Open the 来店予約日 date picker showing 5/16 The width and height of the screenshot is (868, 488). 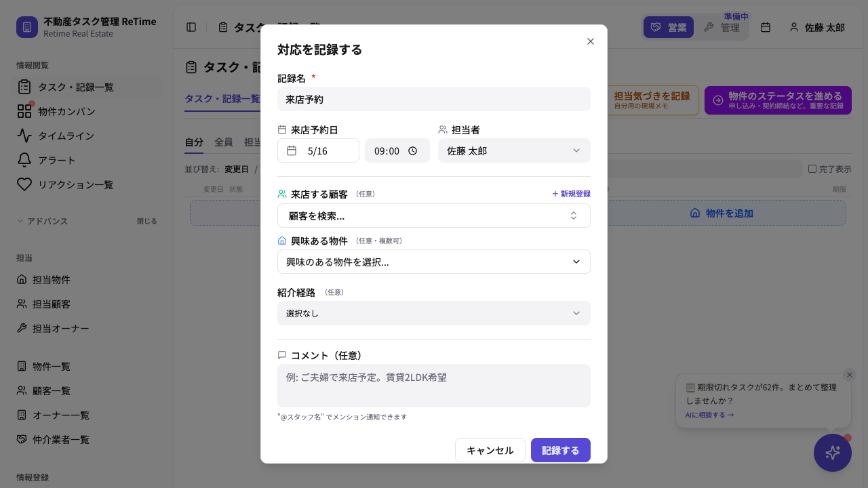click(318, 150)
